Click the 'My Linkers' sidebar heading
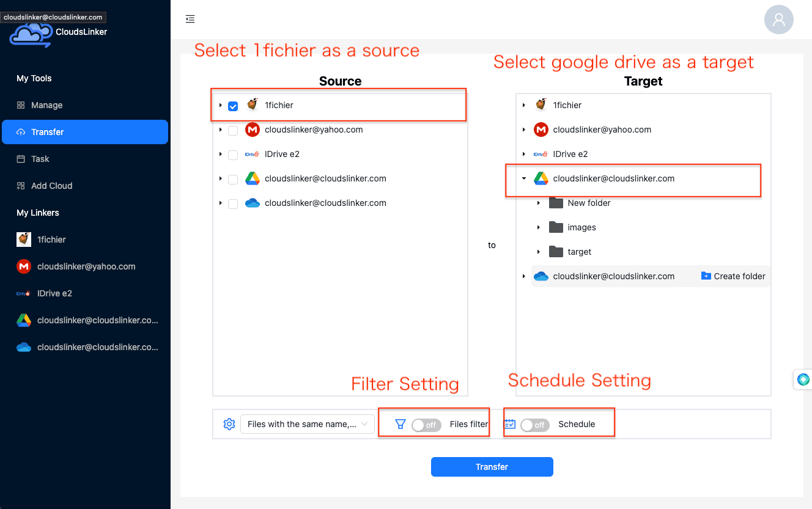Image resolution: width=812 pixels, height=509 pixels. 38,213
